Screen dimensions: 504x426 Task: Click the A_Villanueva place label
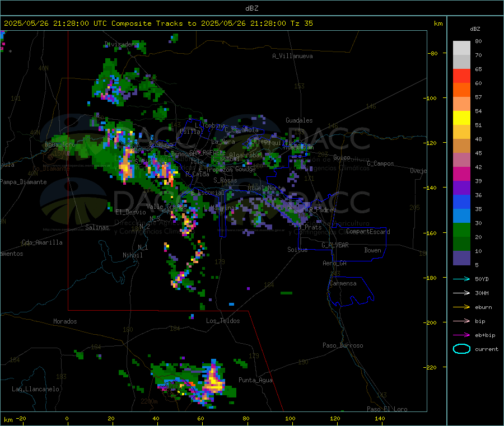coord(292,56)
